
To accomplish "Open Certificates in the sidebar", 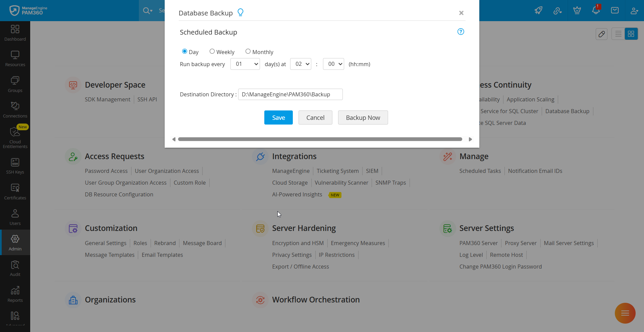I will 15,192.
